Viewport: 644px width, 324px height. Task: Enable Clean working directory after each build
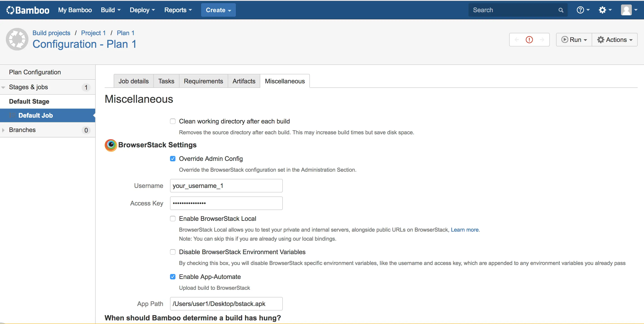pos(173,121)
